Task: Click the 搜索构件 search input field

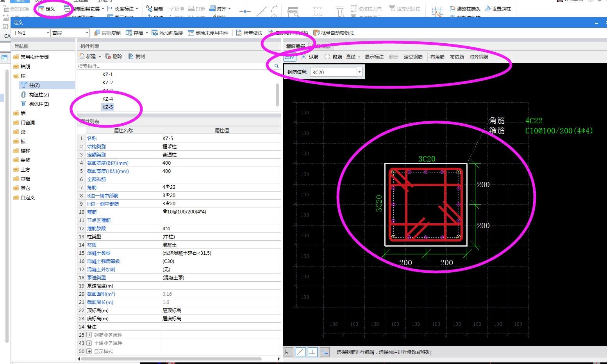Action: click(x=175, y=66)
